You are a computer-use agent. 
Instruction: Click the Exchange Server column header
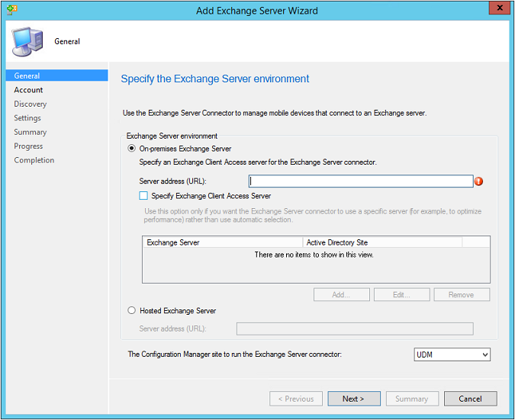click(223, 242)
